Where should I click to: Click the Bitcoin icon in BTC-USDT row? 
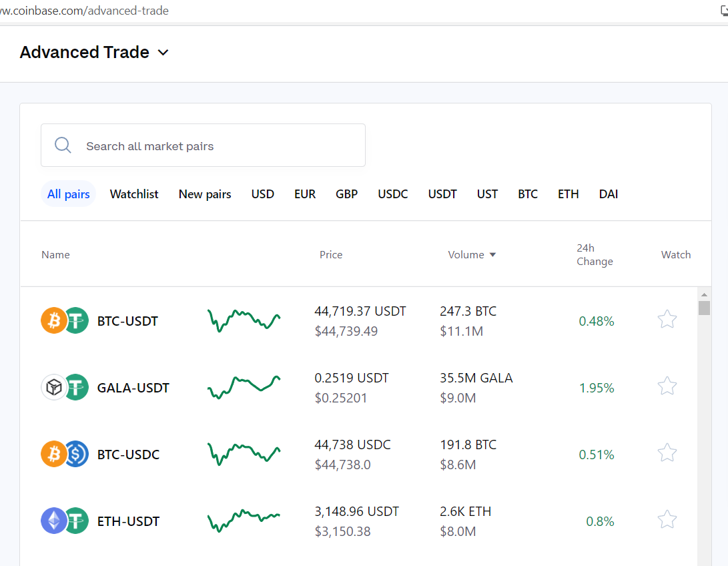click(x=54, y=320)
